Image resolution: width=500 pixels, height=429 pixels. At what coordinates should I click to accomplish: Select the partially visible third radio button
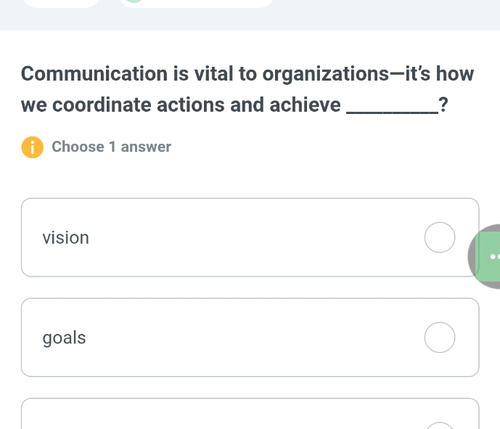[440, 426]
